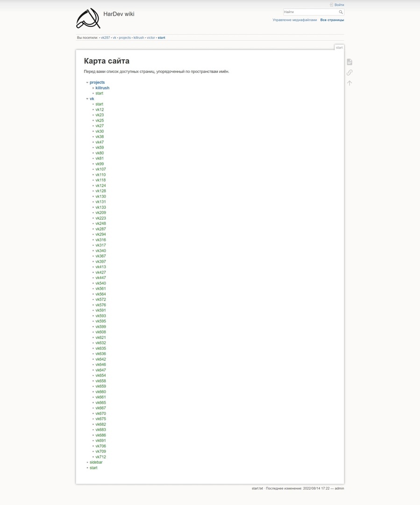Screen dimensions: 420x505
Task: Click the Войти login link
Action: pos(339,5)
